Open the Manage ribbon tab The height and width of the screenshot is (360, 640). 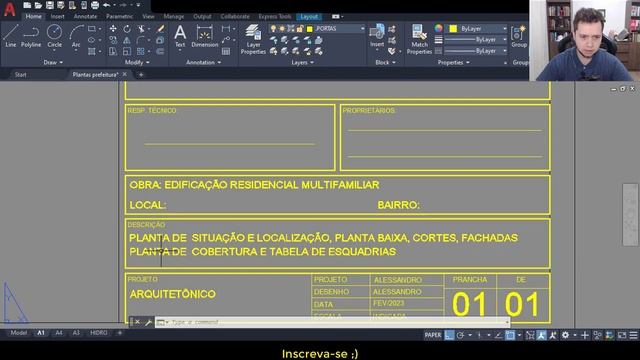coord(174,16)
